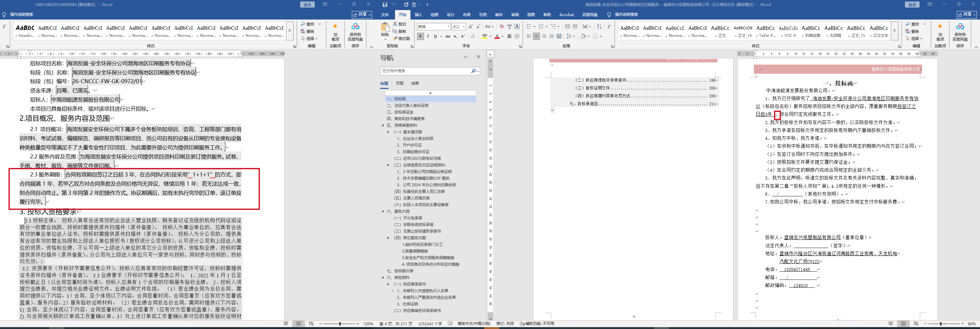Open the font size dropdown (小二)

pos(463,27)
